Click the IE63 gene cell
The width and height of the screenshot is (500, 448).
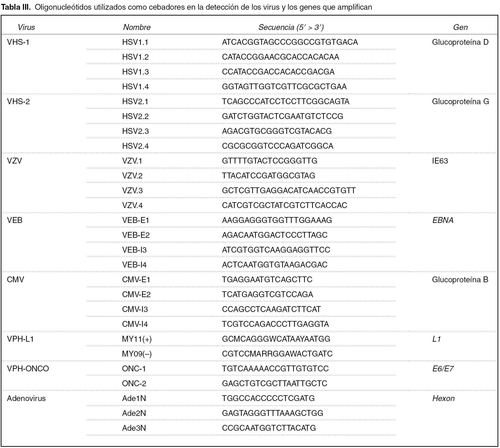pyautogui.click(x=440, y=161)
